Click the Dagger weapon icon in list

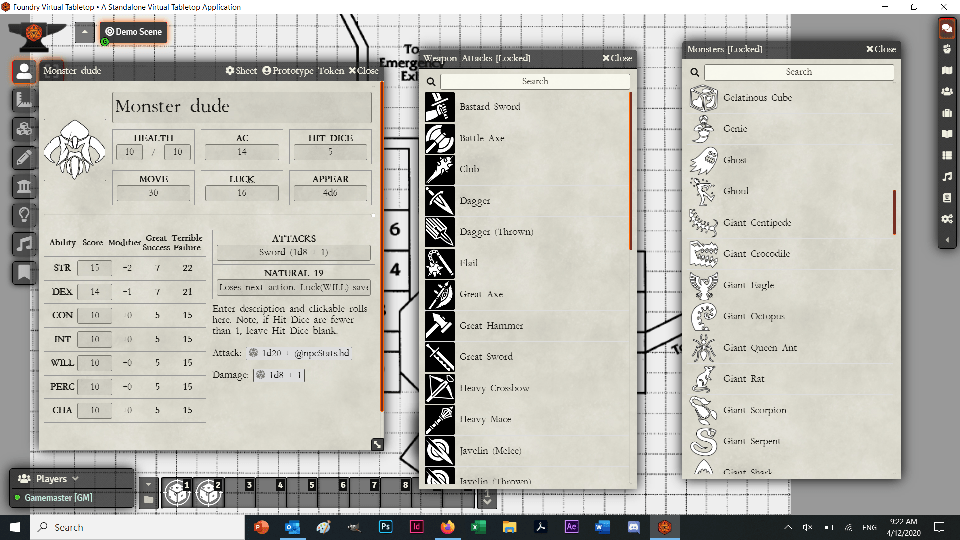point(440,201)
